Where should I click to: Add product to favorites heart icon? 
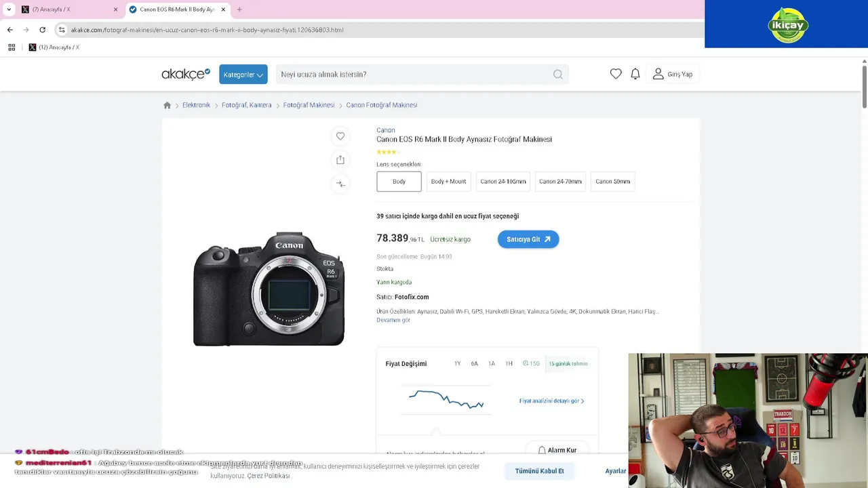pyautogui.click(x=340, y=136)
